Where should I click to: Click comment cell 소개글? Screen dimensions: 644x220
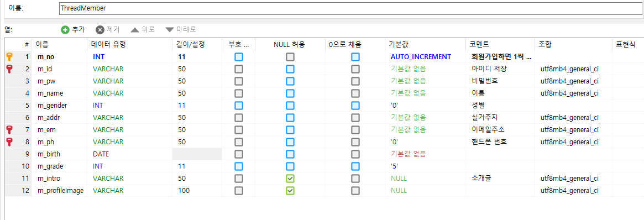[481, 179]
